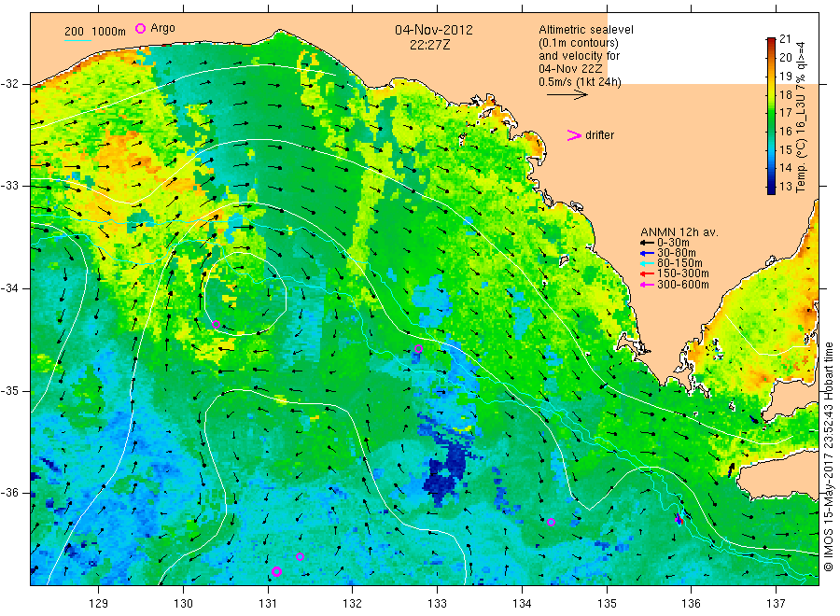This screenshot has width=840, height=616.
Task: Click the ANMN mooring marker near 136E 36.3S
Action: 679,519
